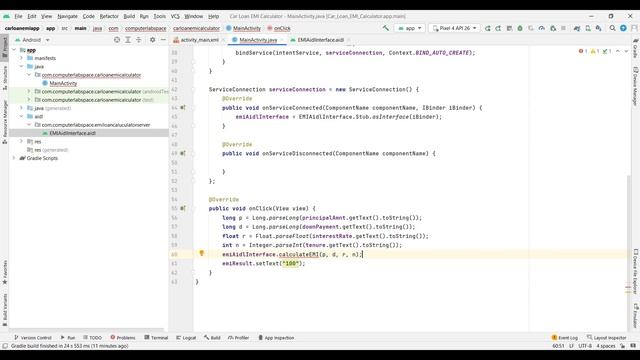Open the Build menu
The image size is (640, 360).
[x=129, y=16]
